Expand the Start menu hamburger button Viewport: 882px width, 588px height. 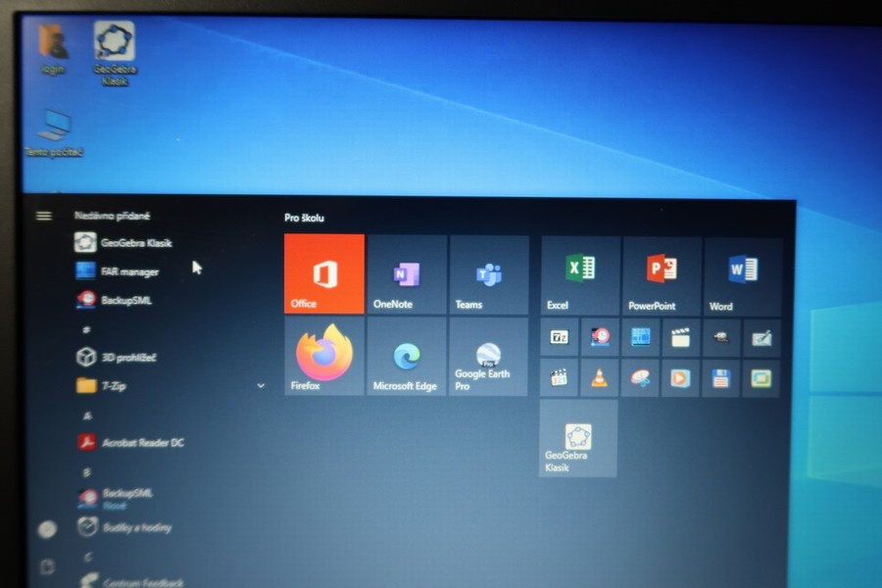(44, 216)
